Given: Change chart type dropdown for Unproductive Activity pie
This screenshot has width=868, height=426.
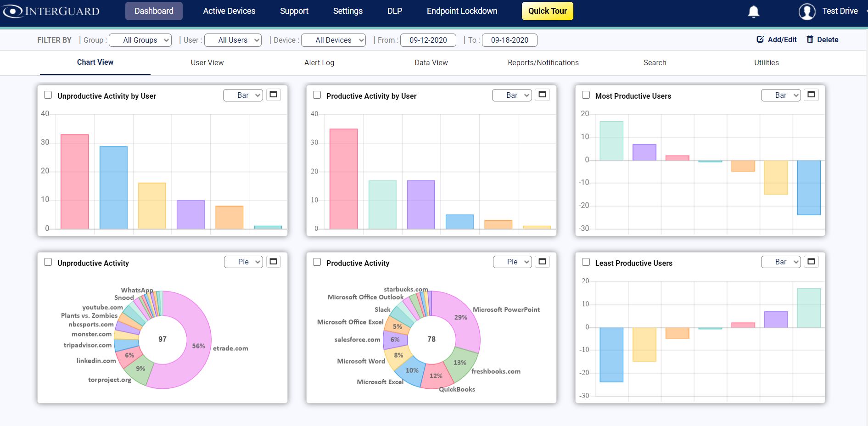Looking at the screenshot, I should tap(243, 262).
